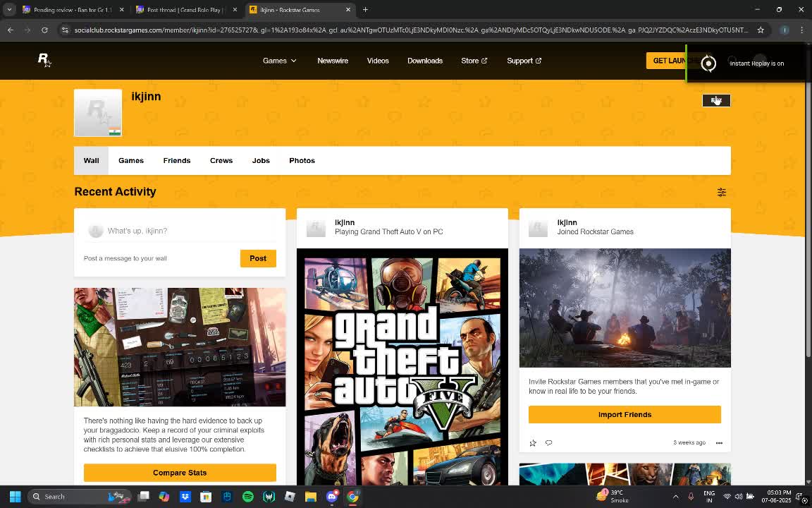Switch to the Games profile tab

(131, 161)
